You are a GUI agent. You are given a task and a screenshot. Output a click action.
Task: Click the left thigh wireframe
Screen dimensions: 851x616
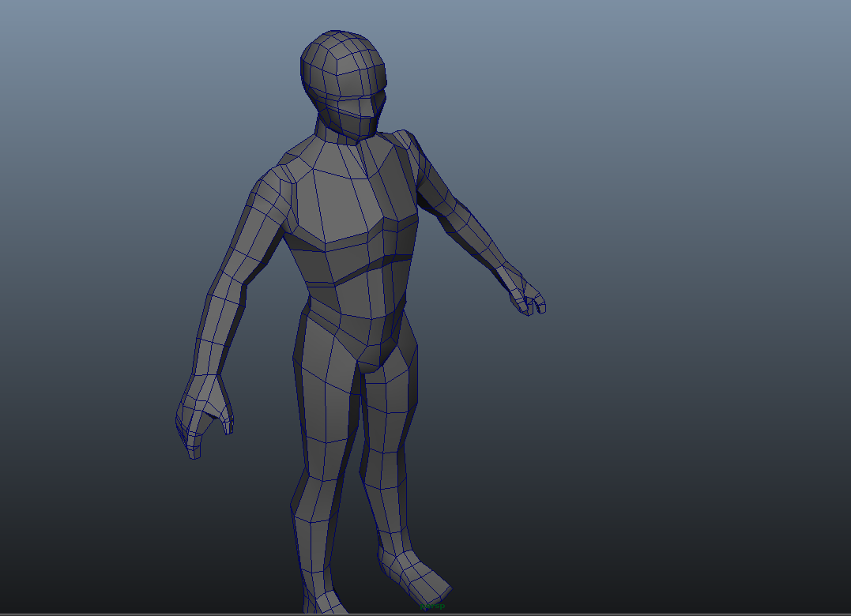pyautogui.click(x=387, y=395)
